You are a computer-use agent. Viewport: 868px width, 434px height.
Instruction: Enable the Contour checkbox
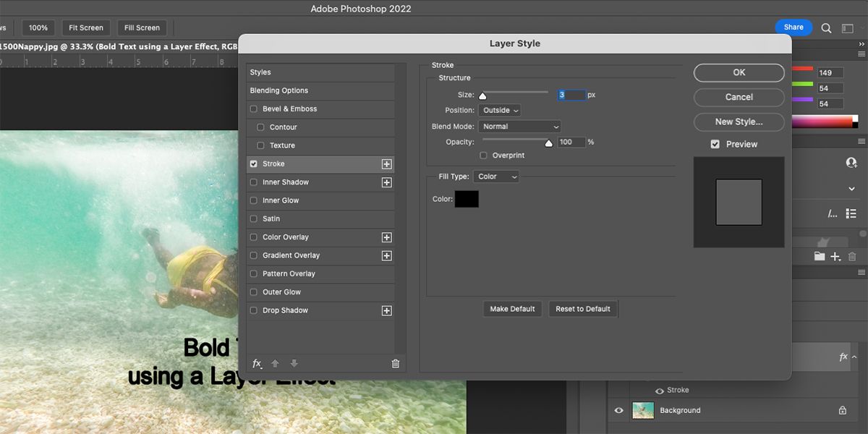pos(260,127)
